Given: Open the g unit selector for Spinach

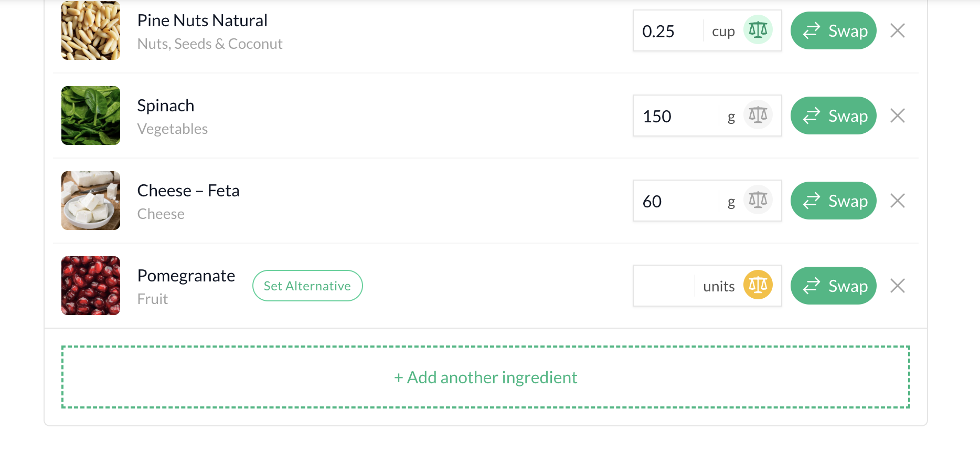Looking at the screenshot, I should pos(731,117).
